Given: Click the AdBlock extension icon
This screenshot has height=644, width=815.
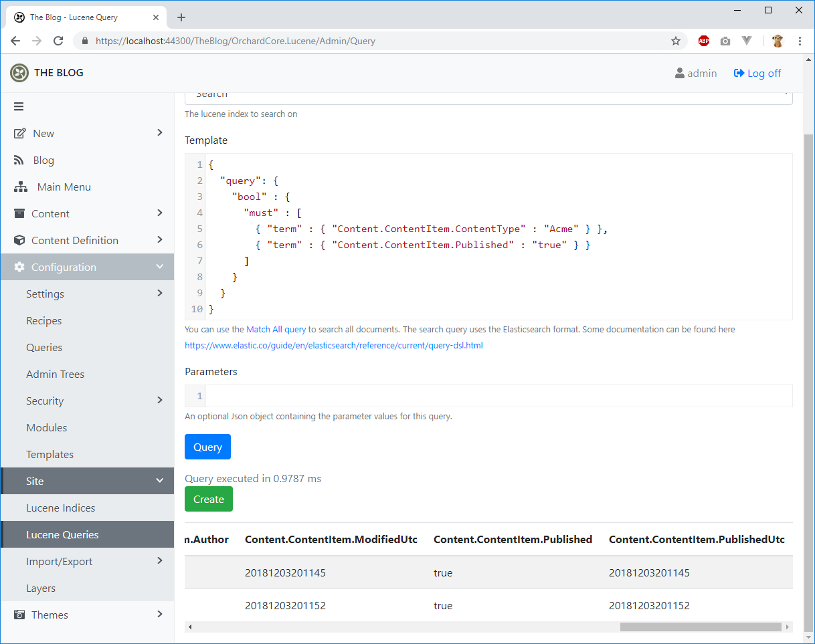Looking at the screenshot, I should click(x=703, y=41).
